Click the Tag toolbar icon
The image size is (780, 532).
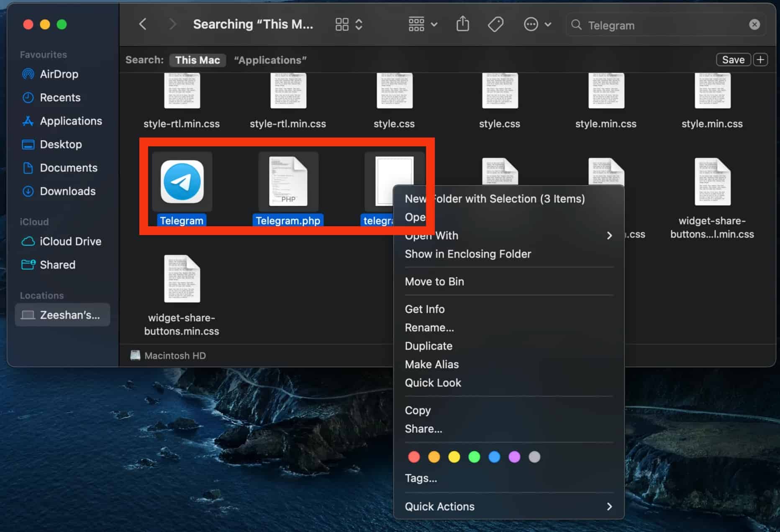click(x=495, y=24)
